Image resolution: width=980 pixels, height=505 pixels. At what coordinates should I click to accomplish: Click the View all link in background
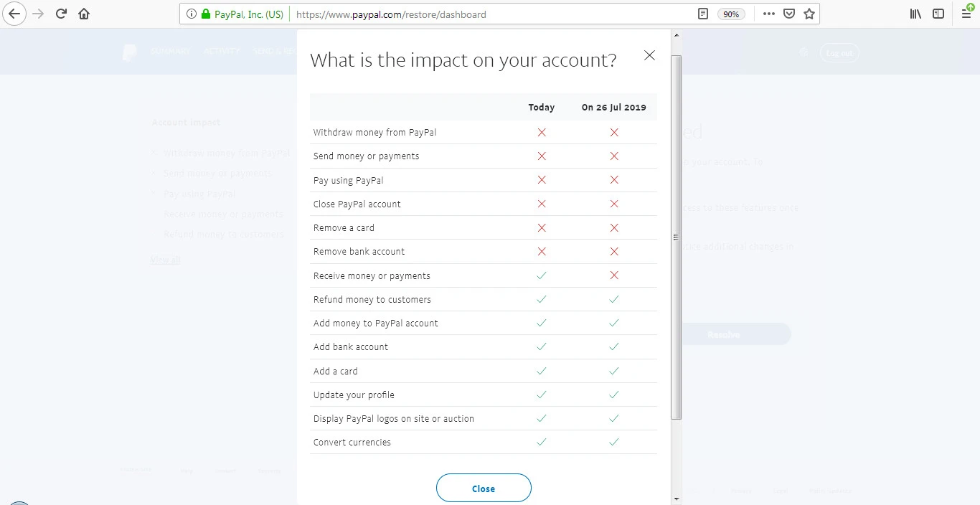(165, 260)
